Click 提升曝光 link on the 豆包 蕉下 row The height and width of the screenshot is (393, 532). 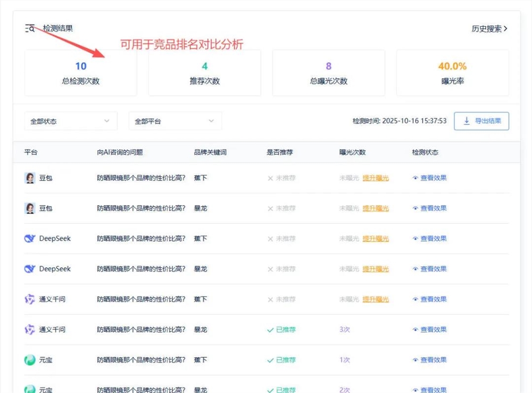(x=376, y=178)
